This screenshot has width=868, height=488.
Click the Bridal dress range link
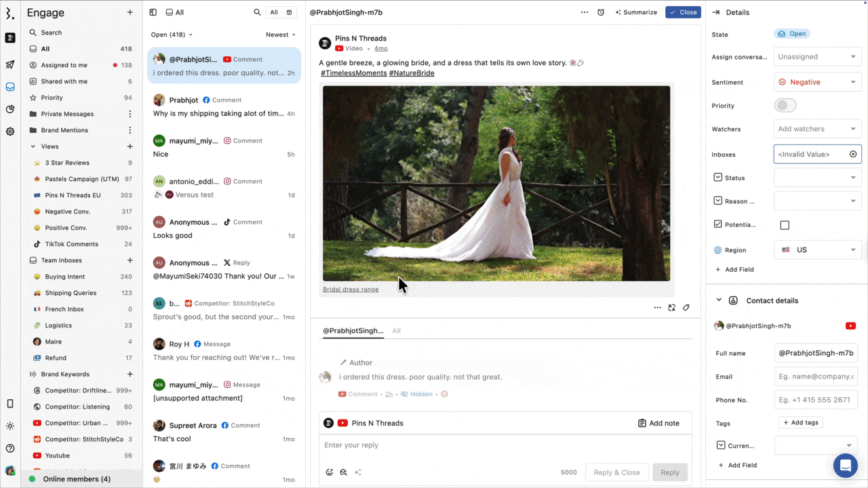pyautogui.click(x=351, y=289)
